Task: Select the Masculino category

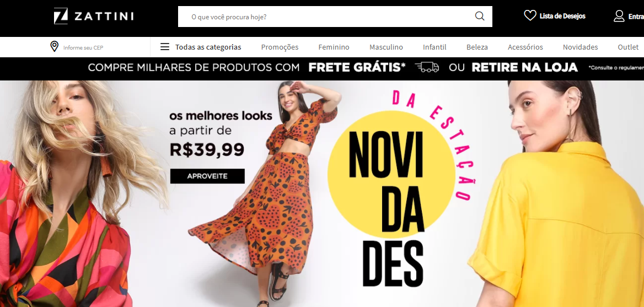Action: coord(386,47)
